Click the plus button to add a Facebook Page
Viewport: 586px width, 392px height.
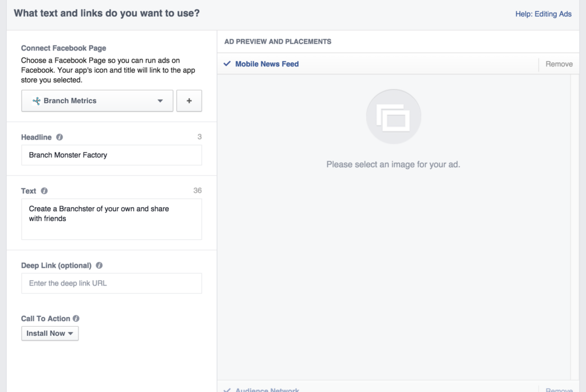[x=189, y=100]
